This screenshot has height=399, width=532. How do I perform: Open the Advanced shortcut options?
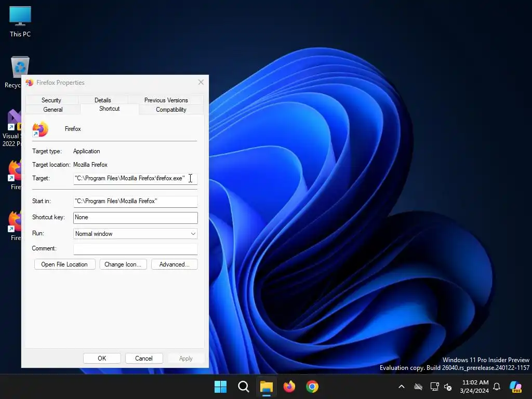click(x=175, y=264)
